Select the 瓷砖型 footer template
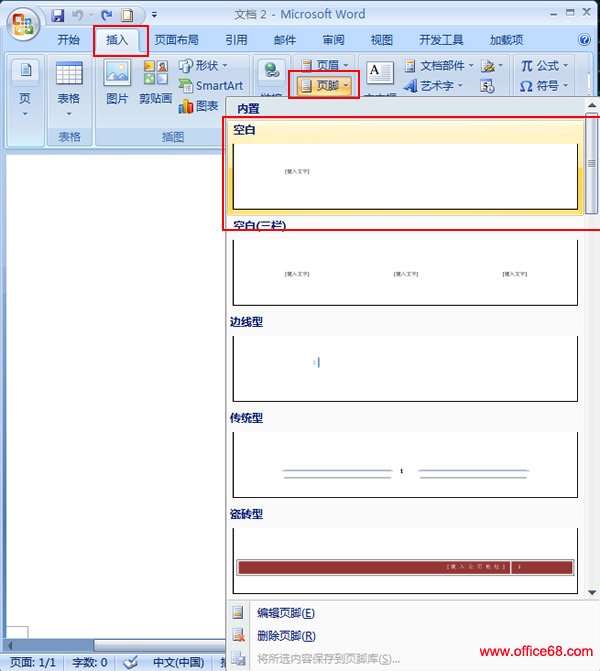The width and height of the screenshot is (600, 671). coord(405,551)
